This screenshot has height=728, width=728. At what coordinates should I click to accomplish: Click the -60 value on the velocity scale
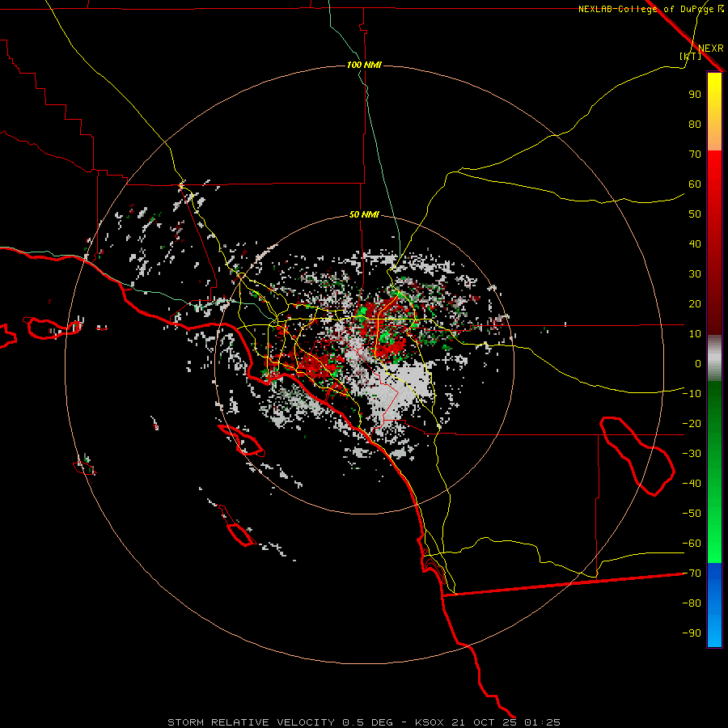tap(692, 544)
